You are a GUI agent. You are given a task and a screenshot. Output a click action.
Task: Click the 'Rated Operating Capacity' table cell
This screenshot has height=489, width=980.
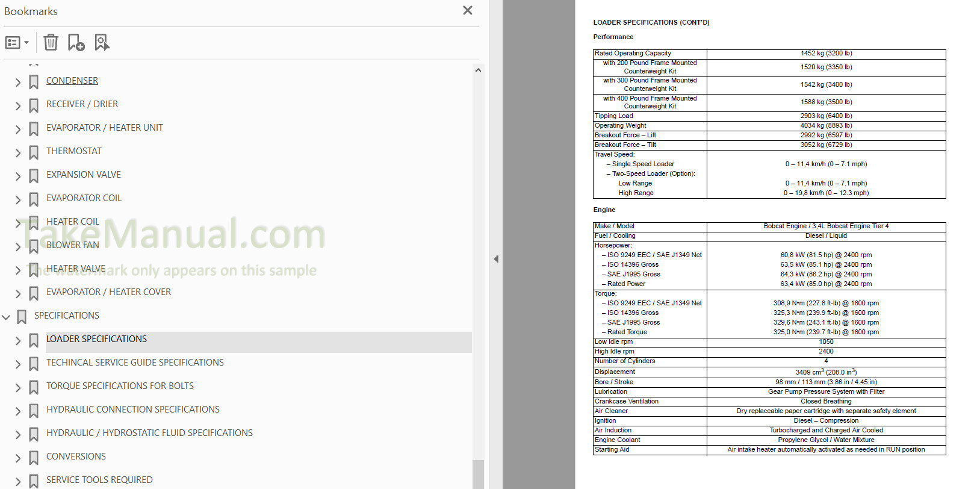coord(650,54)
